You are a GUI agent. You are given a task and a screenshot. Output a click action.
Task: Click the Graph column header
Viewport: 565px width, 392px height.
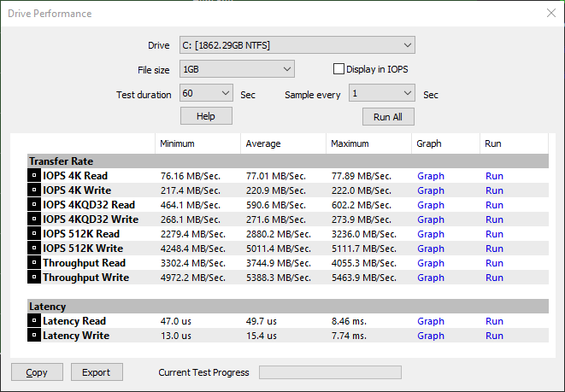pos(445,143)
